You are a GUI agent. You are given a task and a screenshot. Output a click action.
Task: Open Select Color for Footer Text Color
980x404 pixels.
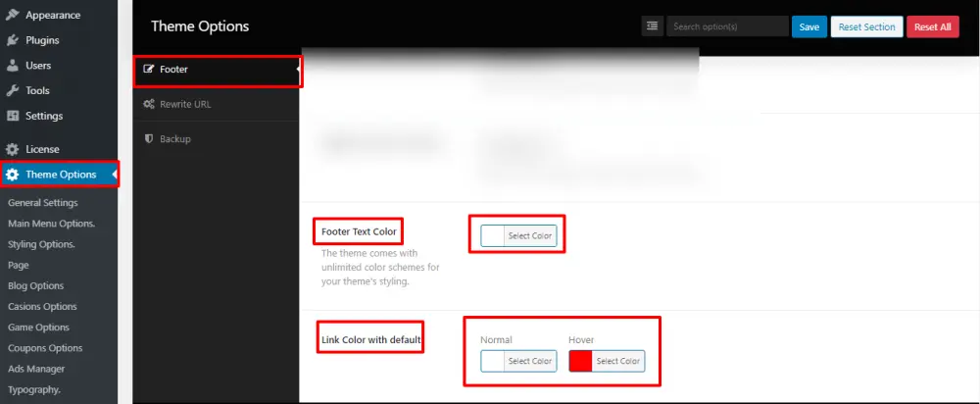pyautogui.click(x=530, y=235)
